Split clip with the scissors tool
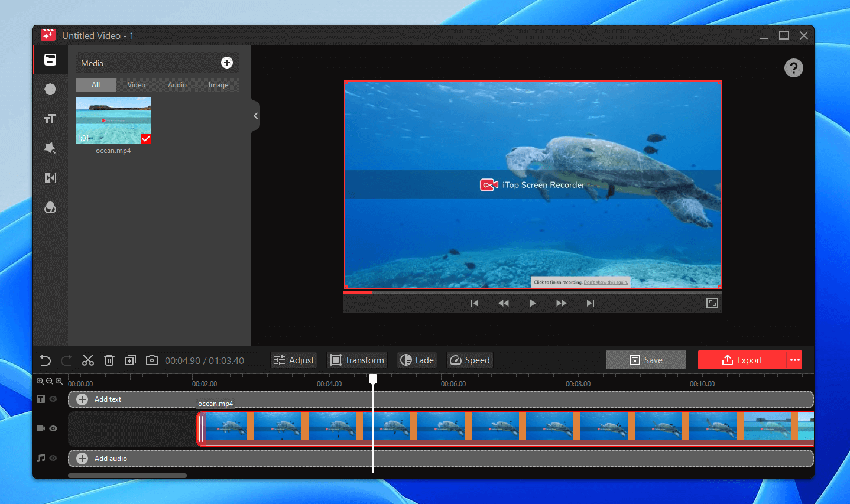Image resolution: width=850 pixels, height=504 pixels. 88,360
